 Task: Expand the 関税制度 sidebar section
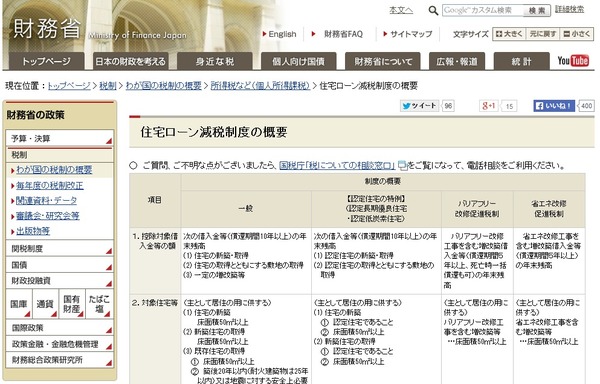pyautogui.click(x=60, y=249)
